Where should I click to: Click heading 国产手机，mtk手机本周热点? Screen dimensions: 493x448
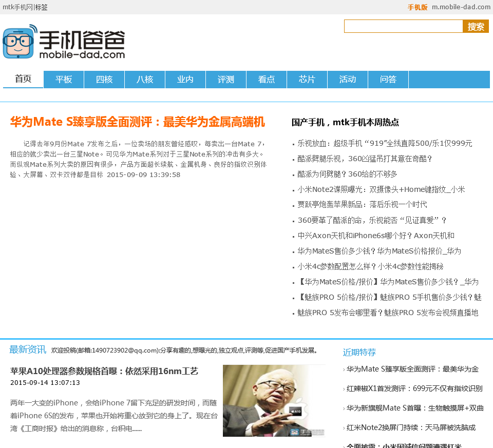coord(345,122)
